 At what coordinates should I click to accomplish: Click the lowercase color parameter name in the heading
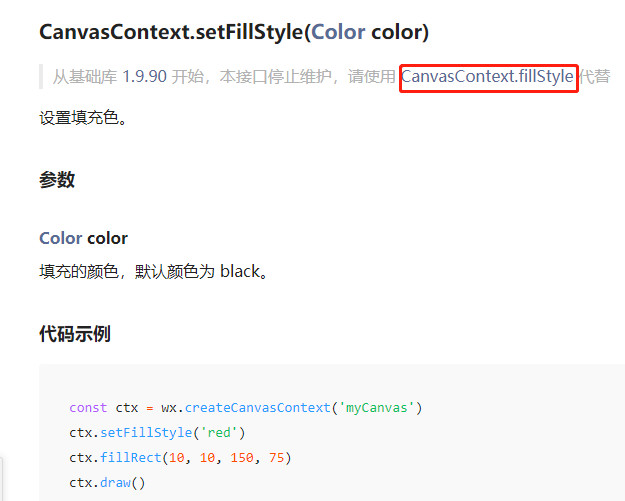(x=107, y=238)
